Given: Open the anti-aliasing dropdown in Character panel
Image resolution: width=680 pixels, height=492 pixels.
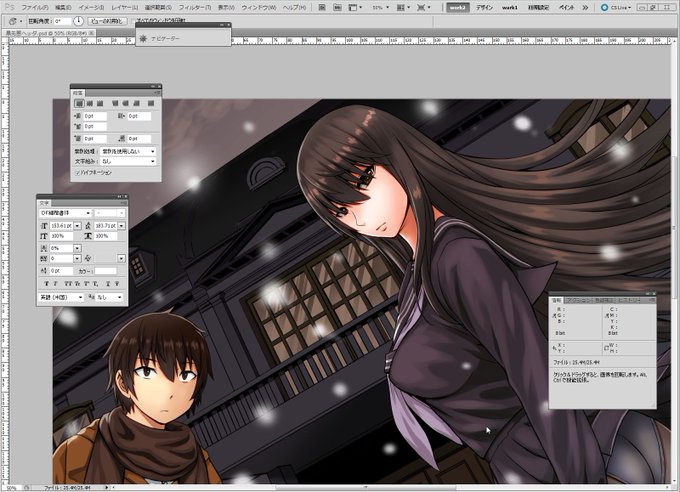Looking at the screenshot, I should (110, 297).
